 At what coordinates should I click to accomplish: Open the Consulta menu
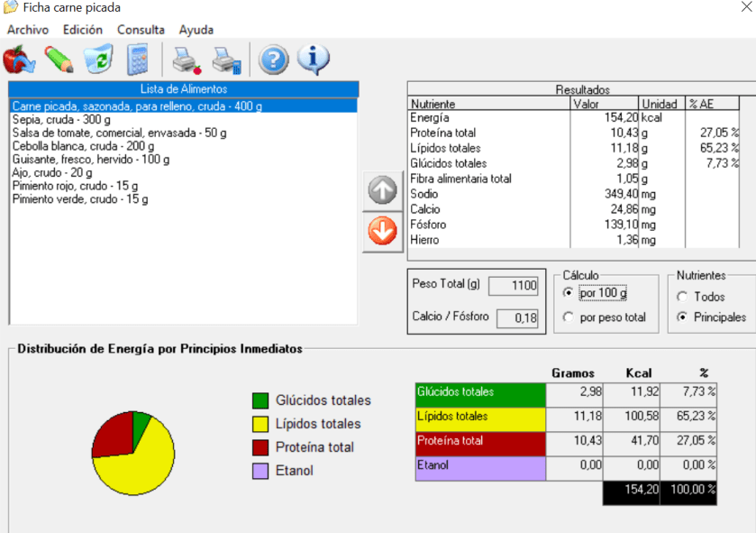tap(141, 29)
